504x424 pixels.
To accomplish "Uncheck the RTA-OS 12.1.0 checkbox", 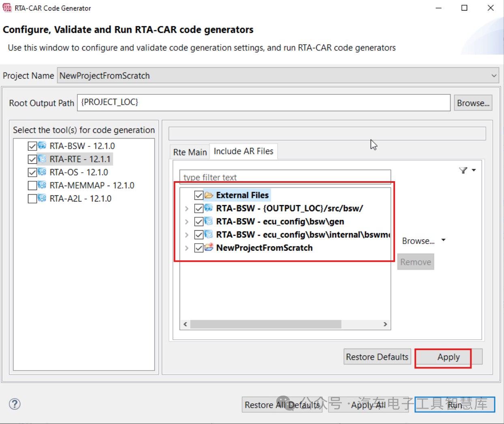I will (32, 172).
